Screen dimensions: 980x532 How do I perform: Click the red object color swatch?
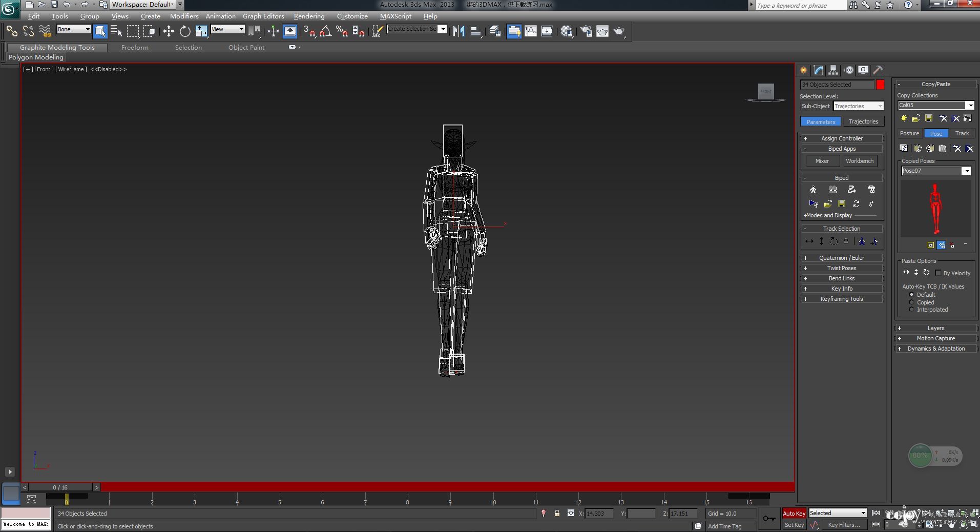tap(880, 85)
